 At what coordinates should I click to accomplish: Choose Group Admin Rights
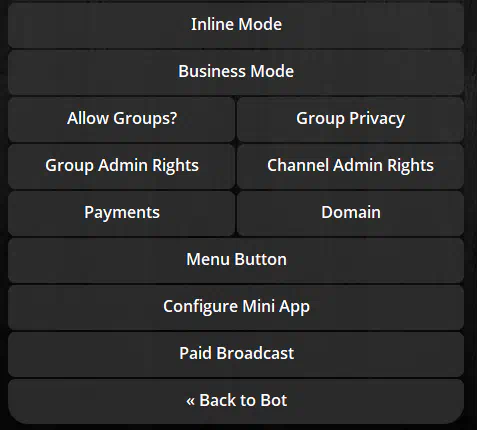[x=122, y=167]
